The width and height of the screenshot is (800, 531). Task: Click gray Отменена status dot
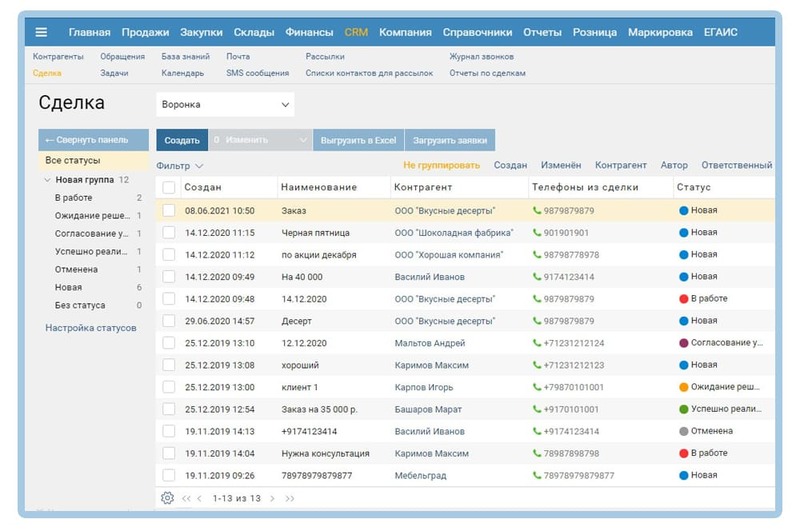pyautogui.click(x=684, y=431)
